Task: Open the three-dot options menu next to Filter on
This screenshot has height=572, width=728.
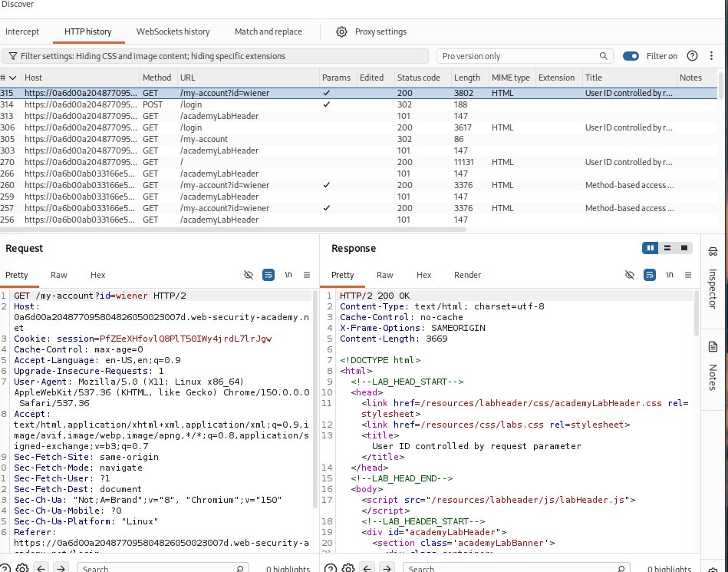Action: 711,56
